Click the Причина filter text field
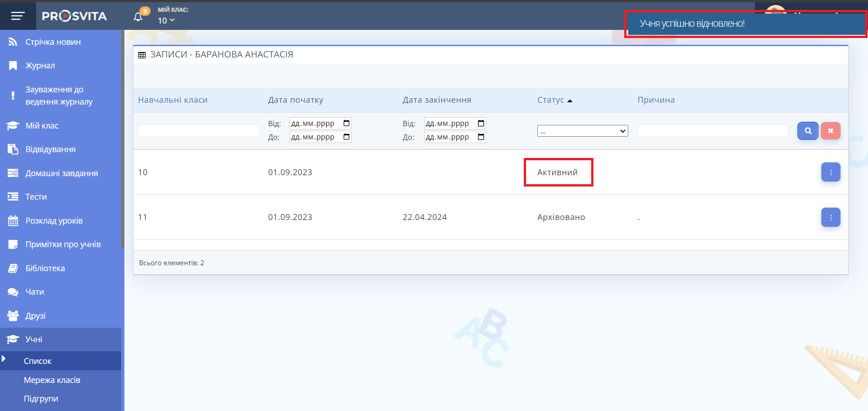868x411 pixels. [712, 131]
